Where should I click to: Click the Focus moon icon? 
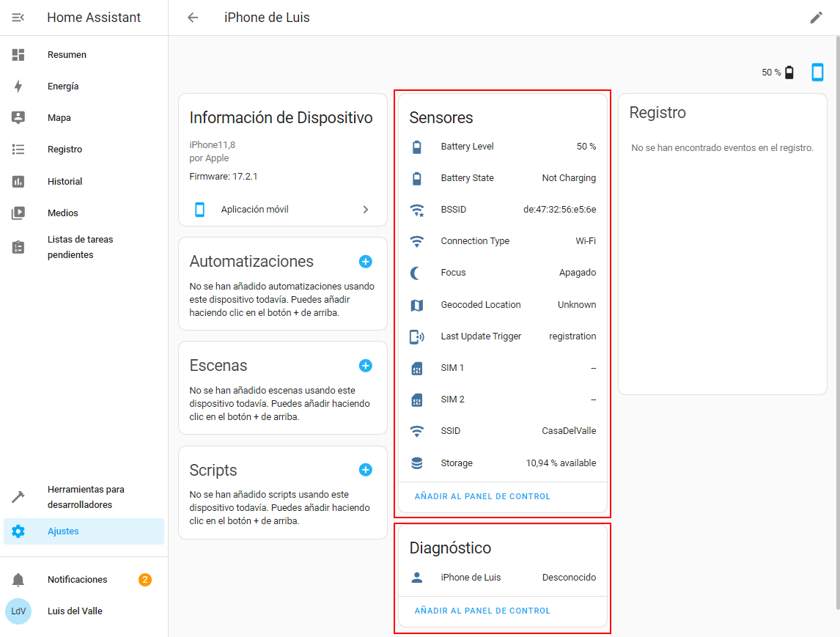pos(416,273)
